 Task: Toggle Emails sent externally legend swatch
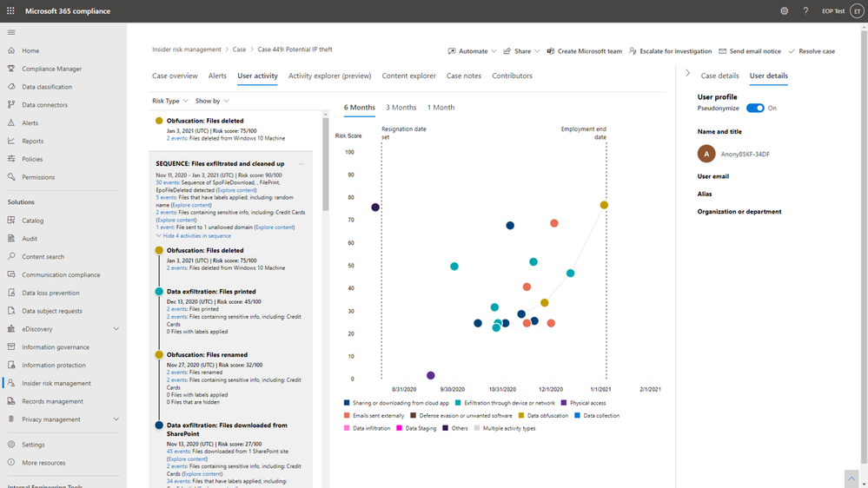(347, 416)
